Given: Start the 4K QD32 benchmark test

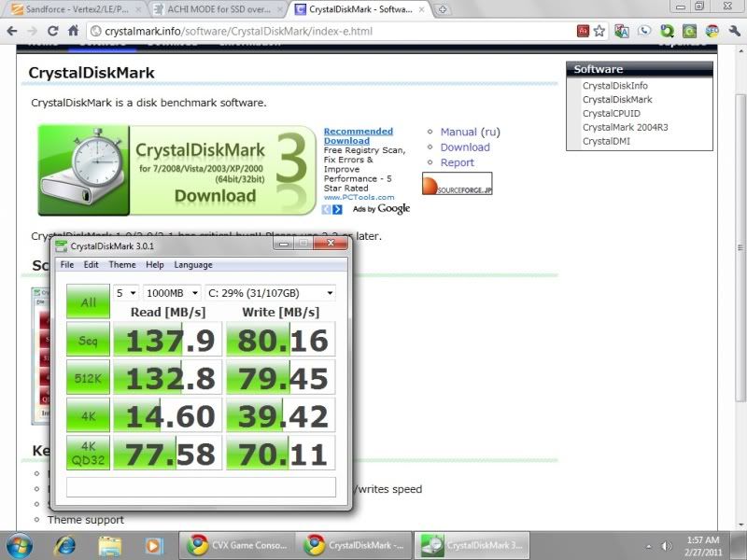Looking at the screenshot, I should click(88, 453).
